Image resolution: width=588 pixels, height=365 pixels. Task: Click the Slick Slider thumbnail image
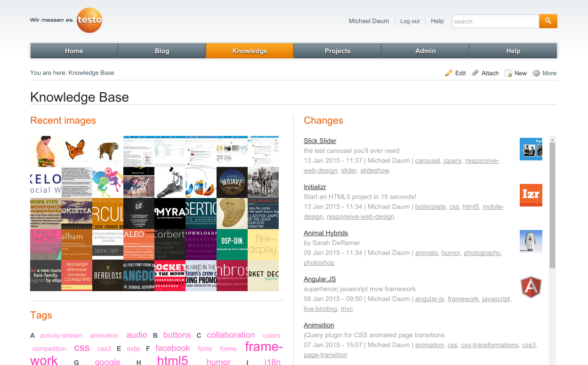(x=531, y=149)
